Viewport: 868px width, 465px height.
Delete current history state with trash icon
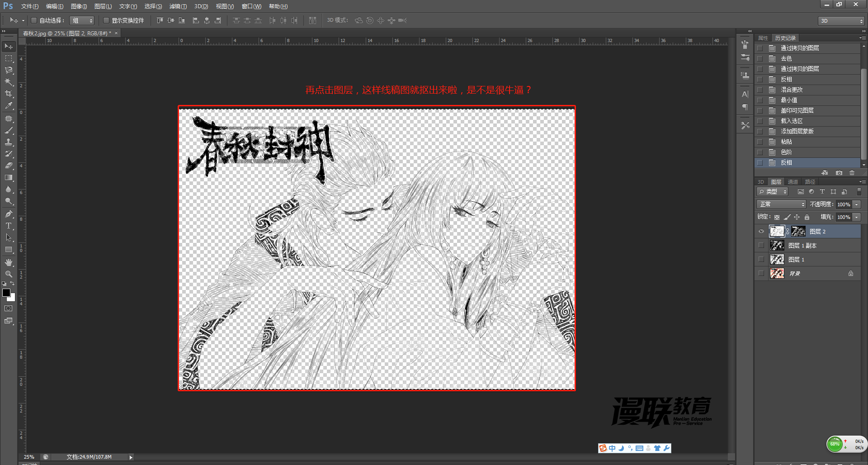coord(852,173)
